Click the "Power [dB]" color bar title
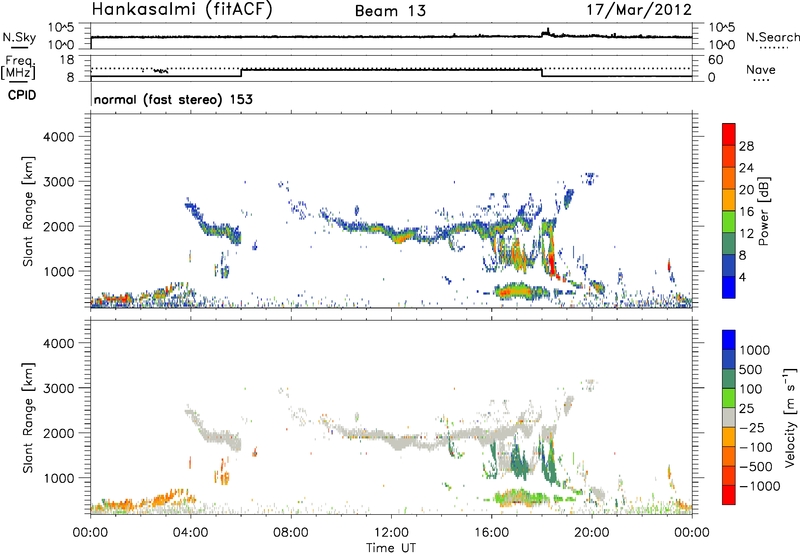This screenshot has height=554, width=800. 763,211
